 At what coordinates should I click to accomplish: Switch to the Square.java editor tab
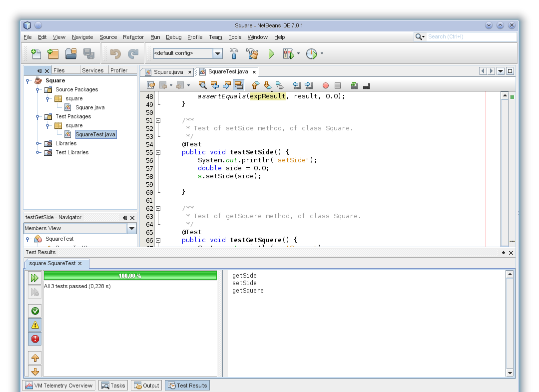(168, 72)
